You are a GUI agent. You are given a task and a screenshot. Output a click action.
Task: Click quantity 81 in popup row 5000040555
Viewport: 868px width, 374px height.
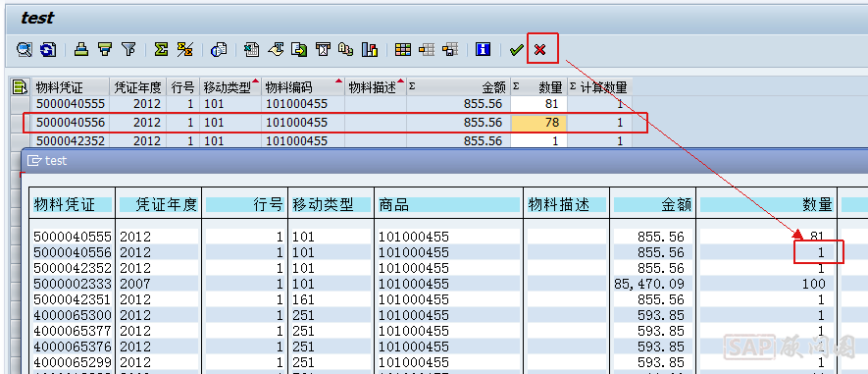pos(817,237)
